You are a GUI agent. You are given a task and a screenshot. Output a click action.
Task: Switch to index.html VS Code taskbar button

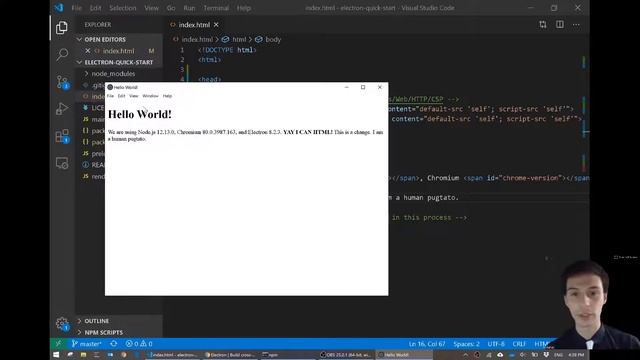tap(173, 355)
